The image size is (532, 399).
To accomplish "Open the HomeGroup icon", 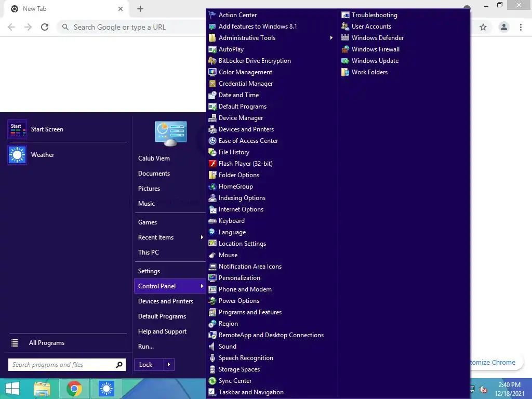I will coord(212,187).
